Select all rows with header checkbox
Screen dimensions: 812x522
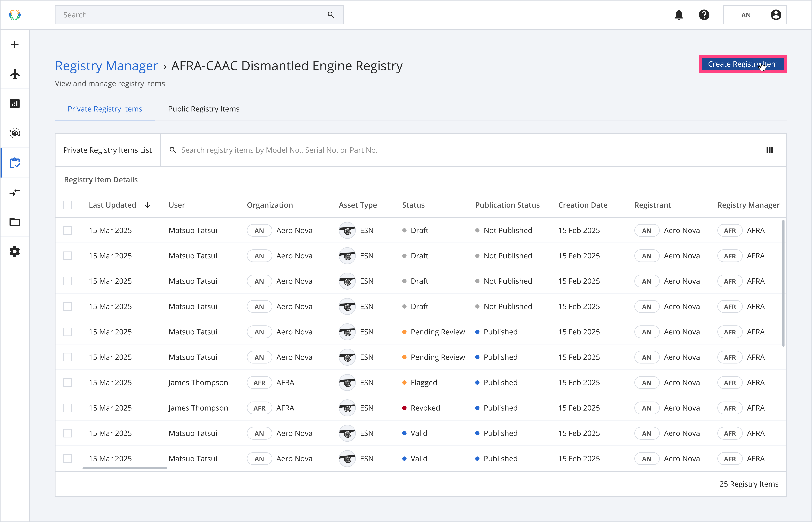(x=68, y=205)
